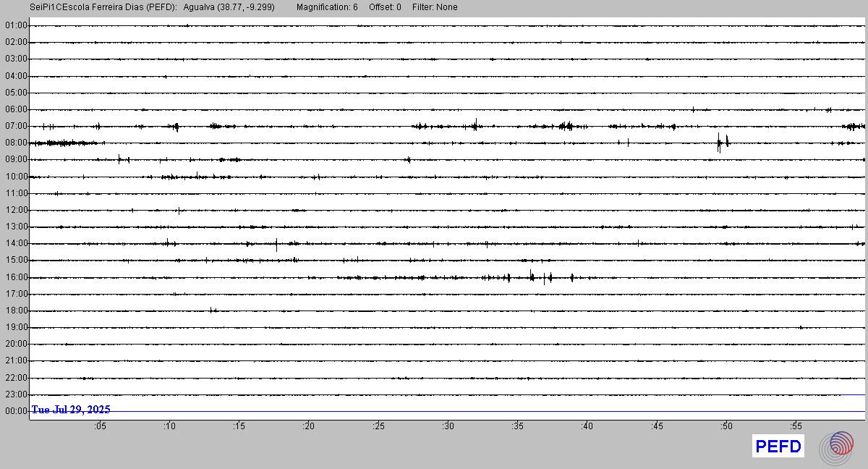Viewport: 868px width, 469px height.
Task: Click the 21:00 hour label
Action: coord(16,360)
